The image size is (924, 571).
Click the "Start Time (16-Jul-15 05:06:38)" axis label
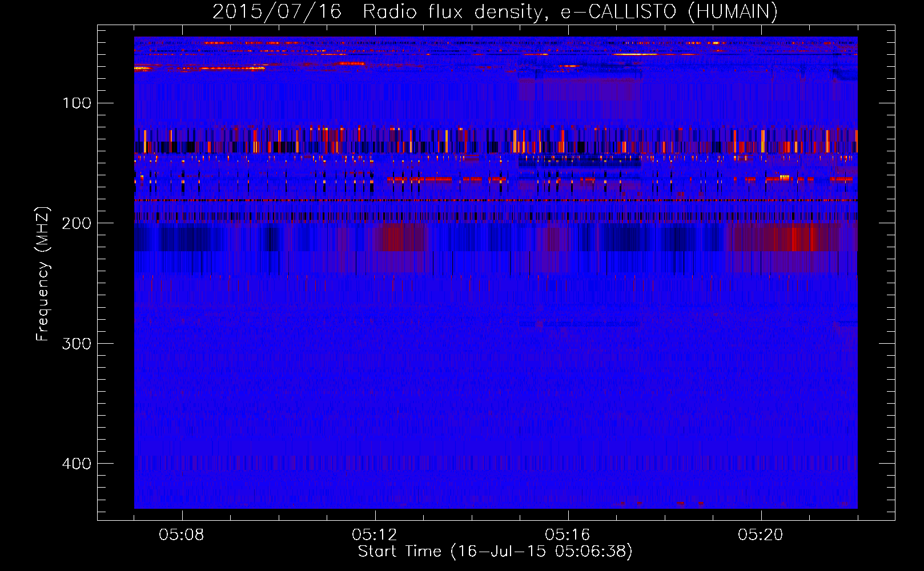(x=495, y=552)
